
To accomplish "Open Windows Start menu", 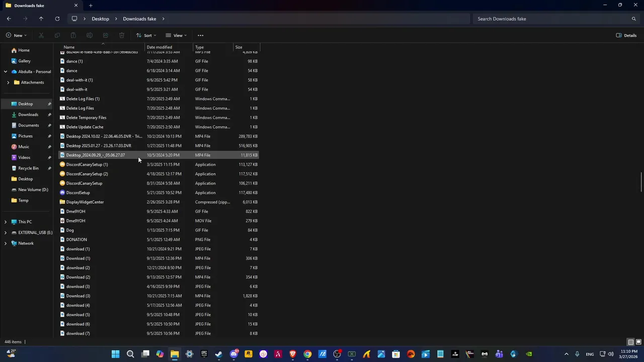I will 115,354.
